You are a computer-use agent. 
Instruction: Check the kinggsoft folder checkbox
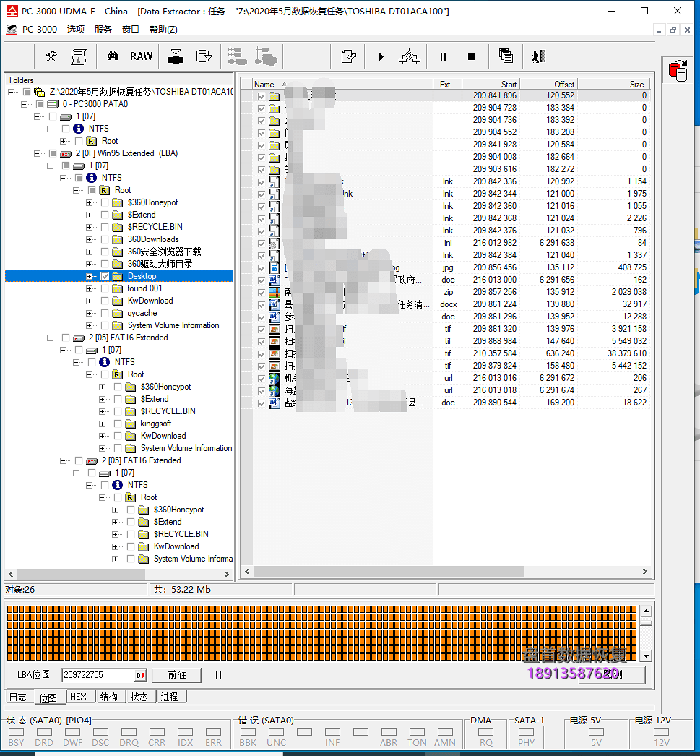pos(118,424)
